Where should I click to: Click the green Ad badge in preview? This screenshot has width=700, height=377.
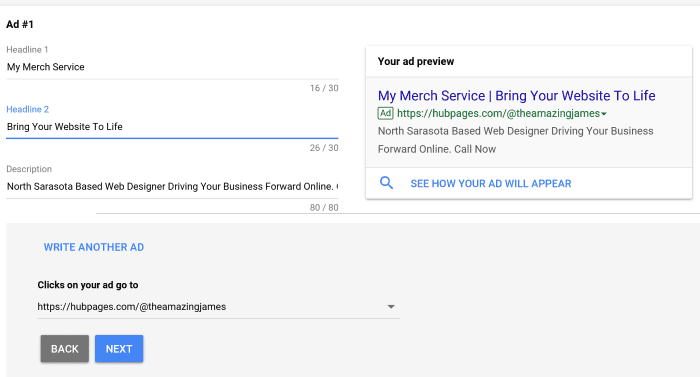385,113
